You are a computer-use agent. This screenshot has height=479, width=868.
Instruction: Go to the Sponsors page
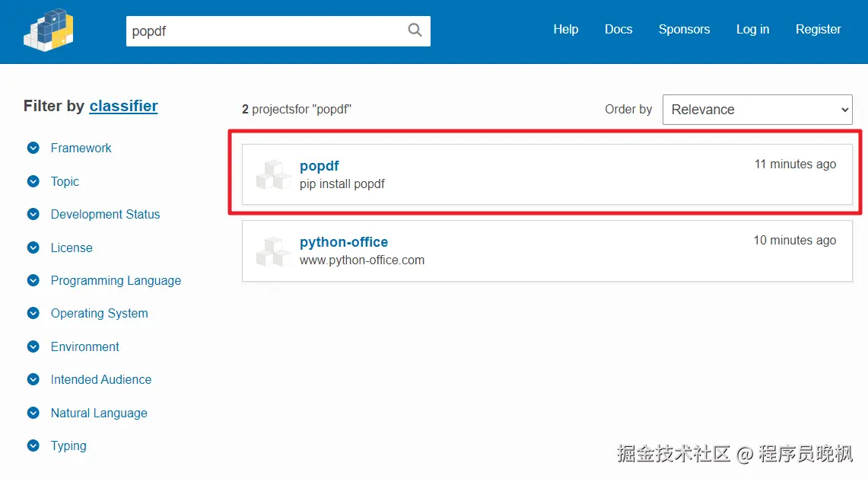684,30
